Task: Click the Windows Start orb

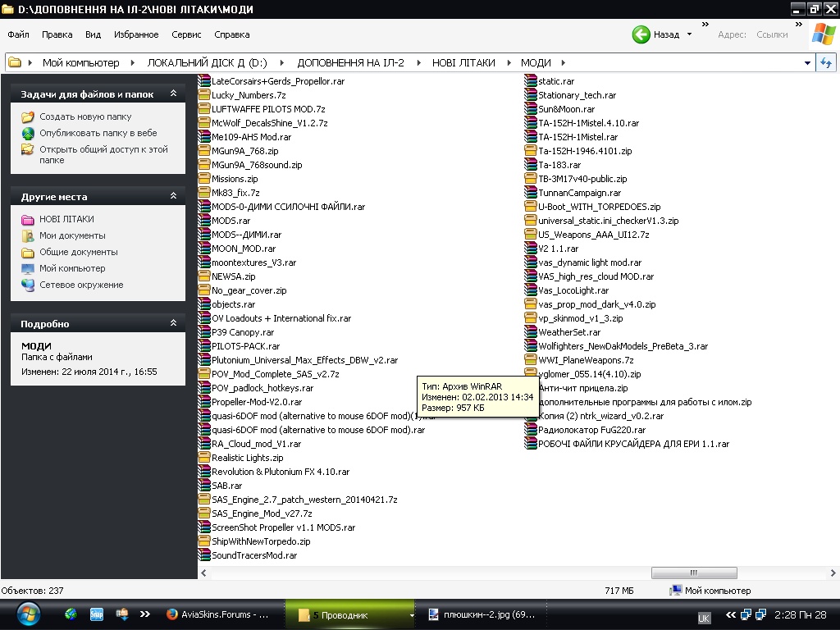Action: point(29,615)
